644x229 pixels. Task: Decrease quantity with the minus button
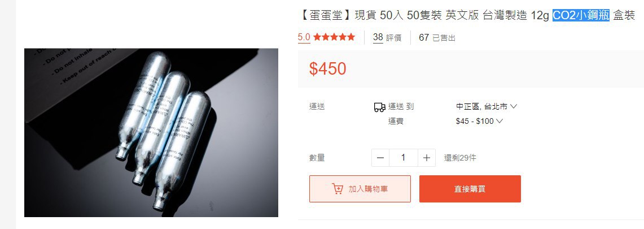click(380, 158)
